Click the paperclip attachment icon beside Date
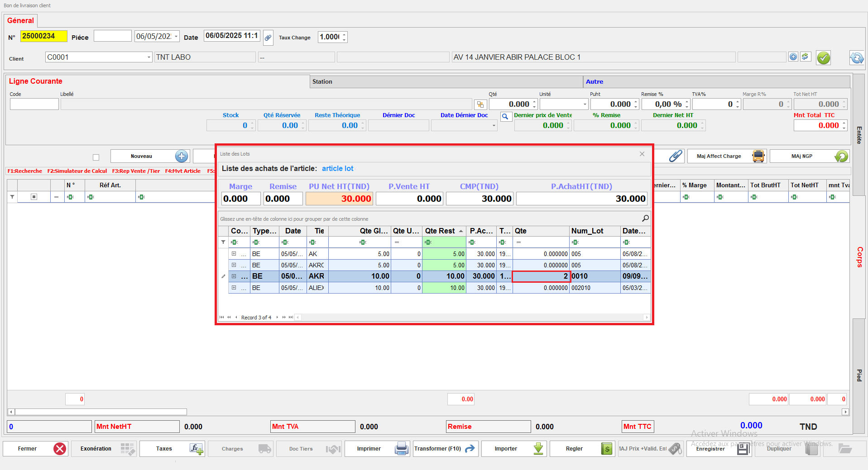Image resolution: width=868 pixels, height=470 pixels. coord(268,38)
